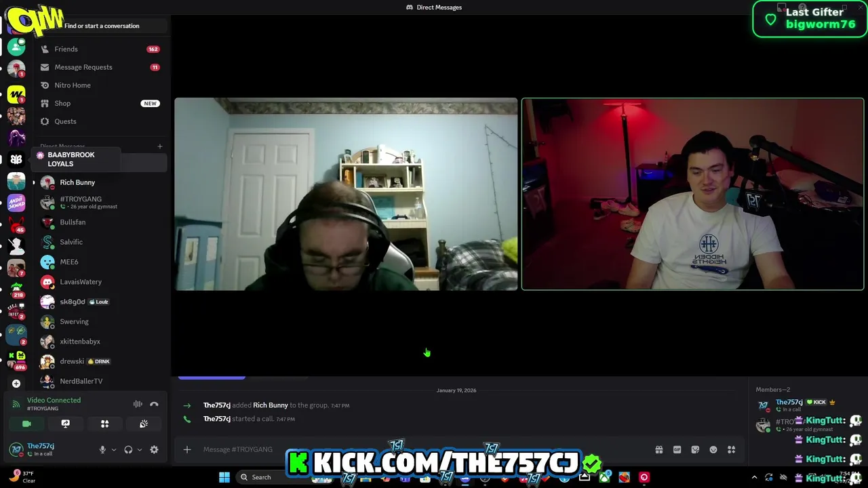Image resolution: width=868 pixels, height=488 pixels.
Task: Open #TROYGANG group conversation
Action: coord(102,202)
